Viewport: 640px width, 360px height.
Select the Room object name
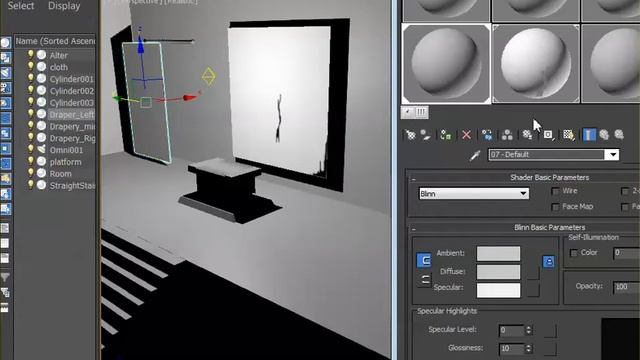coord(60,174)
